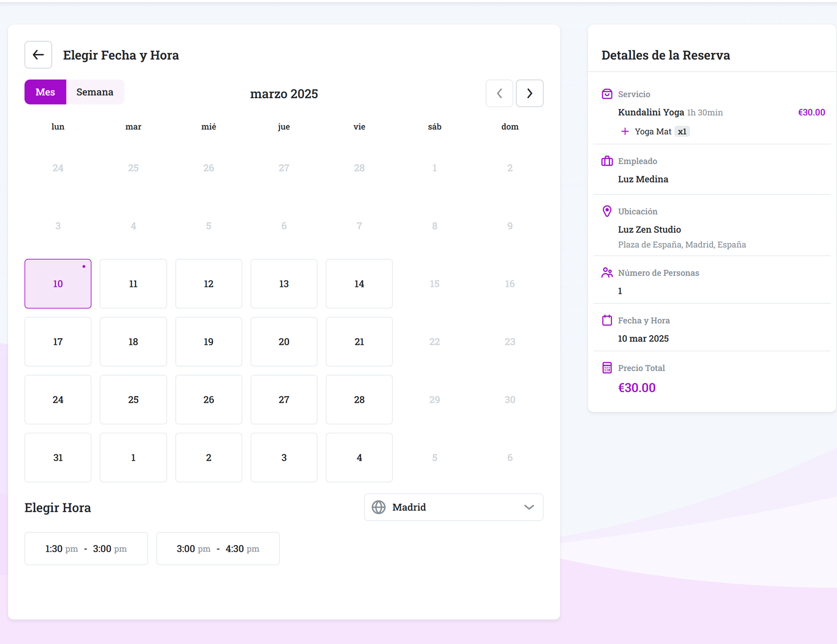Select March 10 on the calendar
Image resolution: width=837 pixels, height=644 pixels.
[58, 284]
